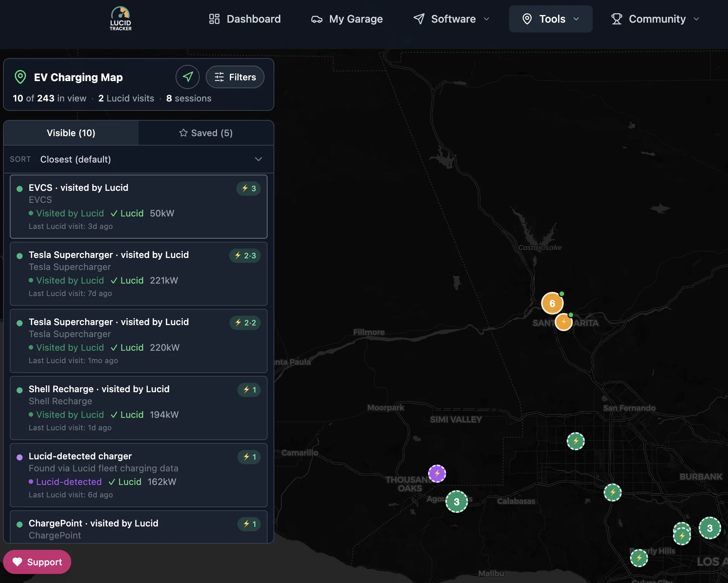Click the purple Lucid-detected map marker

pyautogui.click(x=437, y=473)
